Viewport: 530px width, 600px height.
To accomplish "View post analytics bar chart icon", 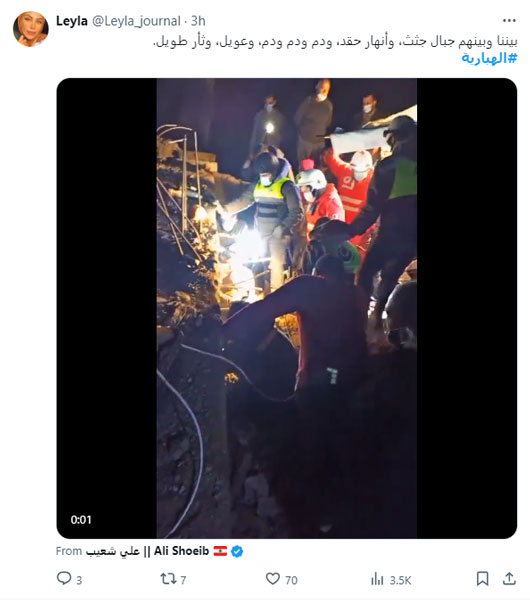I will [x=377, y=579].
